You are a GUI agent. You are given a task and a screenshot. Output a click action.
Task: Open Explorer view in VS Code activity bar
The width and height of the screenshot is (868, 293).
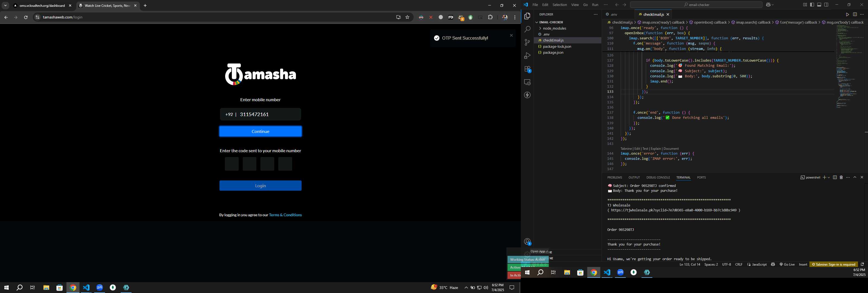pyautogui.click(x=527, y=16)
